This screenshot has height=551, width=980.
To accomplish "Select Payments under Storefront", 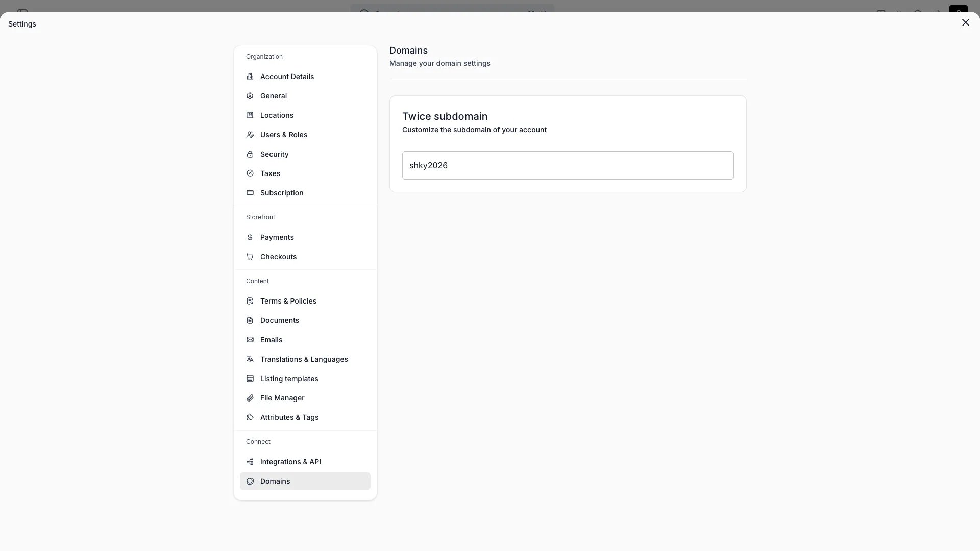I will click(305, 237).
